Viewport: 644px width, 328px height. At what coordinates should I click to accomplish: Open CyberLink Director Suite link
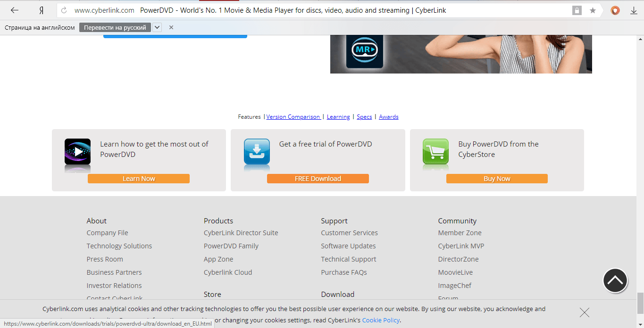[241, 233]
